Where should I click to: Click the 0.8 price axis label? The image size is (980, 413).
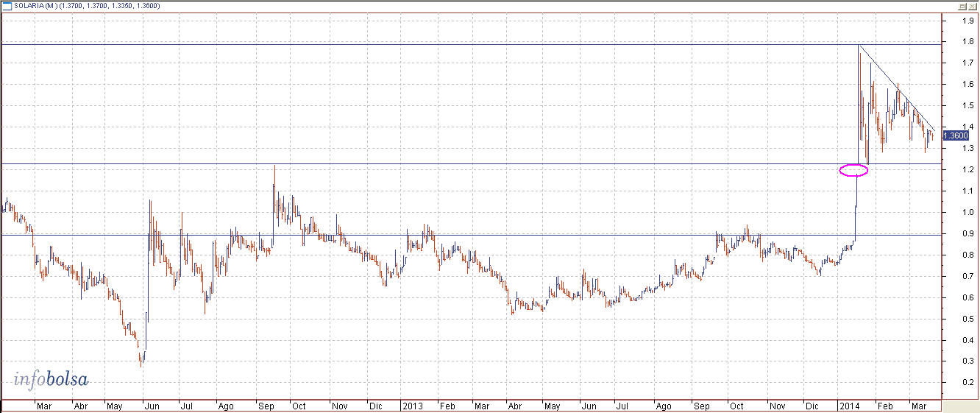[967, 255]
